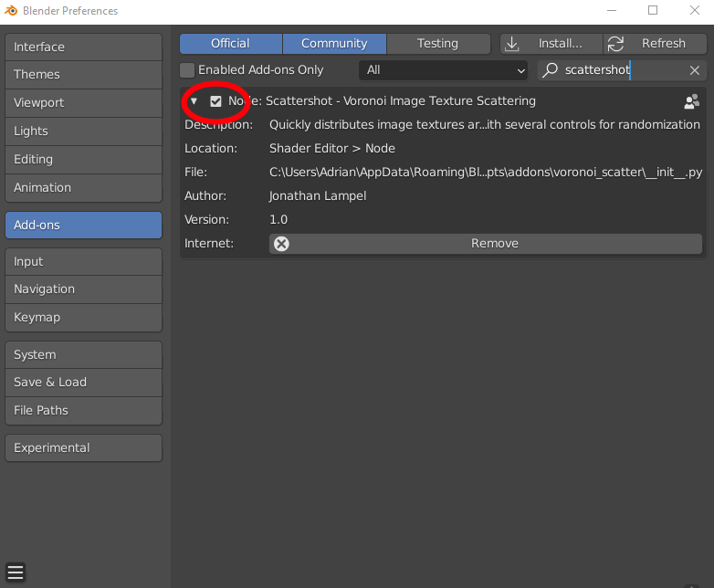
Task: Remove the Scattershot add-on
Action: coord(486,244)
